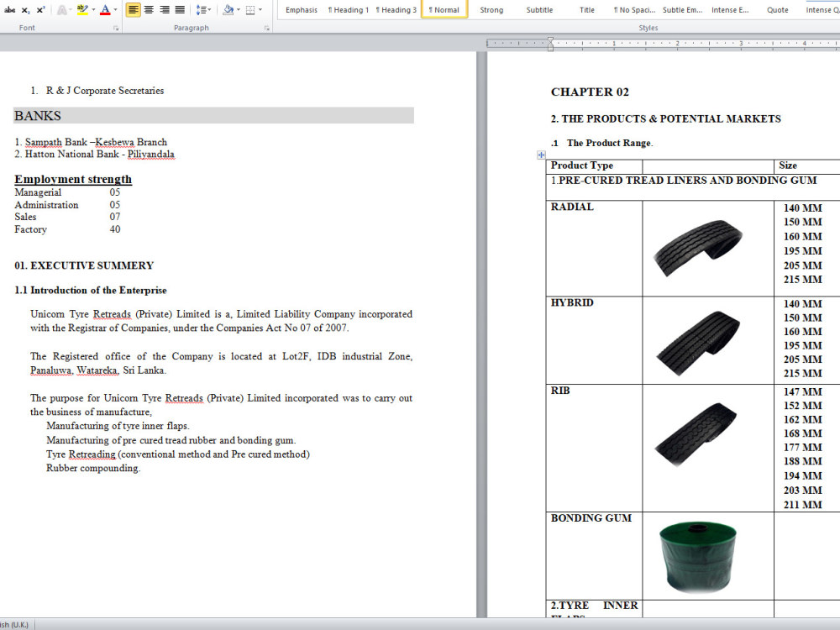Apply Strong style
This screenshot has height=630, width=840.
[491, 9]
